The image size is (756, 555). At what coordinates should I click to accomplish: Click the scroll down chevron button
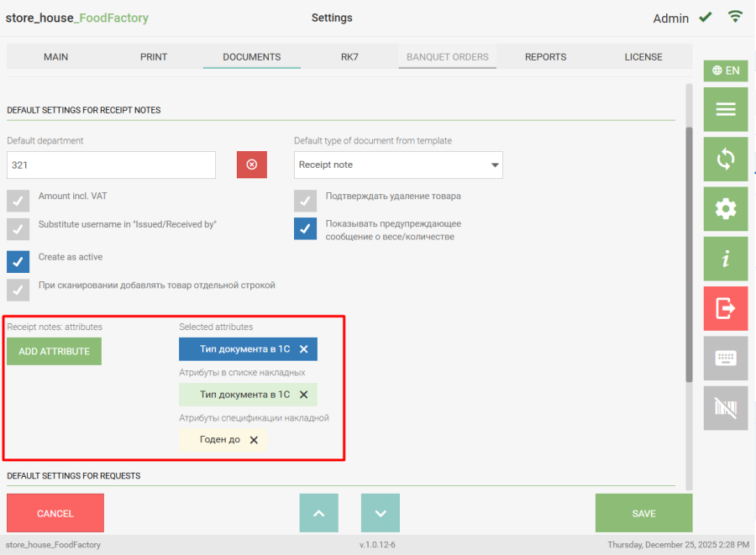(x=381, y=513)
